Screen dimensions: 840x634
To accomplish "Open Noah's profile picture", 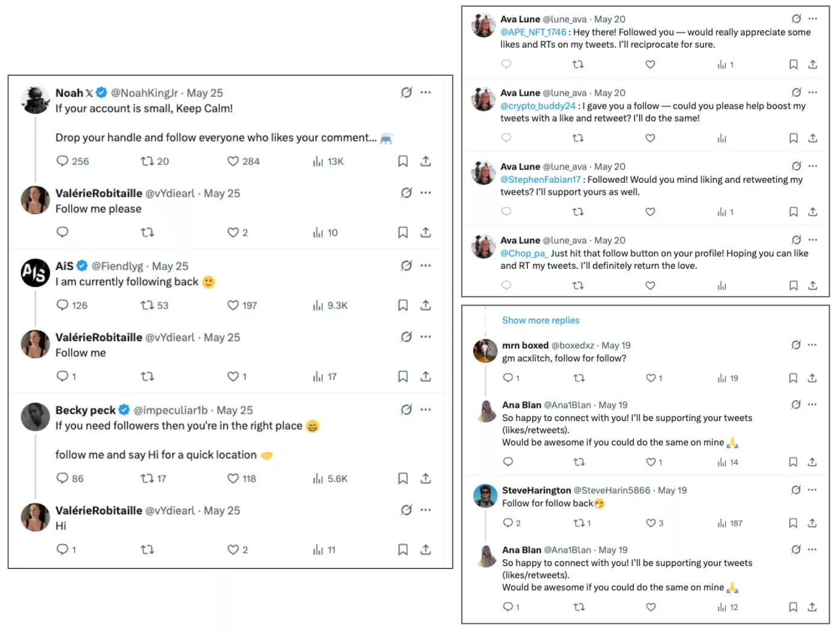I will point(35,99).
